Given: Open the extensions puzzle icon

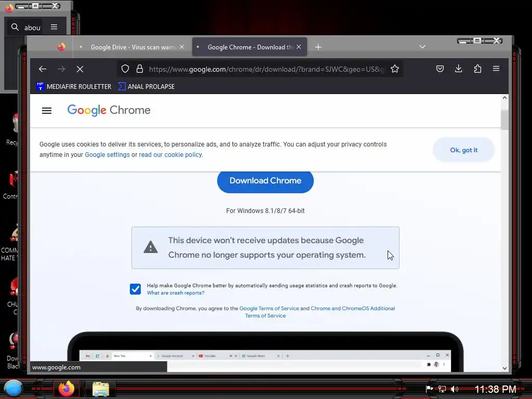Looking at the screenshot, I should pos(477,69).
